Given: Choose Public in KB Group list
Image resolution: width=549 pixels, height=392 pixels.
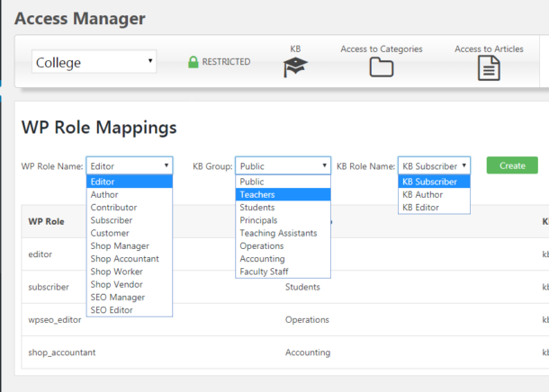Looking at the screenshot, I should [x=283, y=182].
